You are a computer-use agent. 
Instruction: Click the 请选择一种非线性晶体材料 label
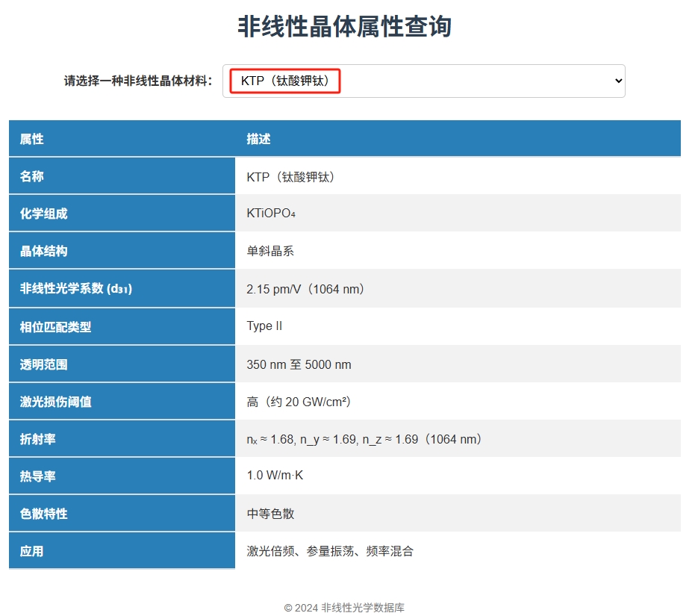pos(138,81)
